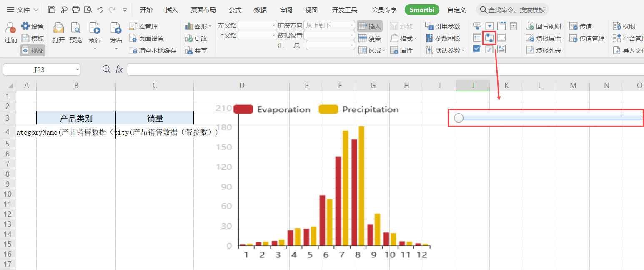The image size is (644, 270).
Task: Open 设置 settings gear
Action: pos(33,26)
